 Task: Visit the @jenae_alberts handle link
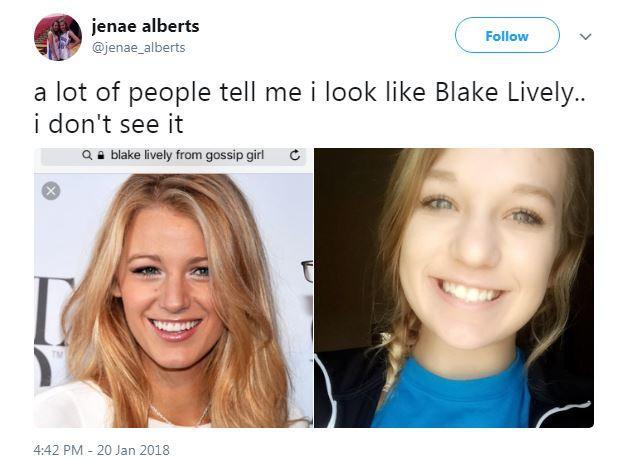tap(138, 47)
